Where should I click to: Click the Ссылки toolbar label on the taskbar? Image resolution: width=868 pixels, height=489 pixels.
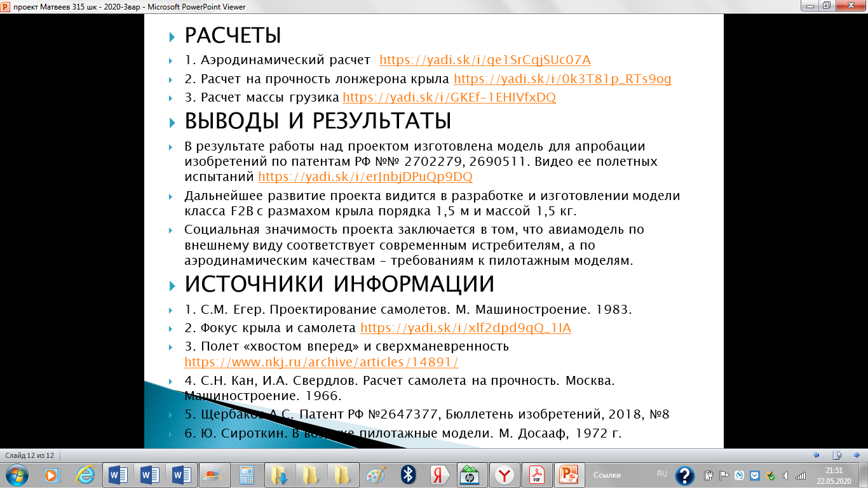click(607, 475)
